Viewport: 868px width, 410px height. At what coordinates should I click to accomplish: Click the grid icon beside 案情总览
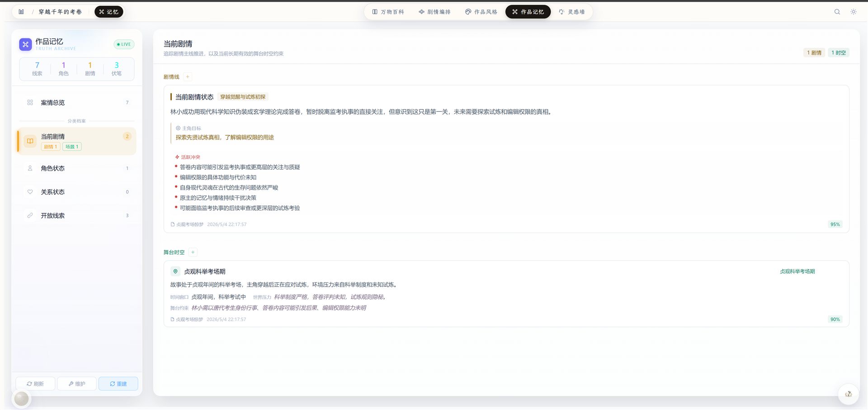pyautogui.click(x=30, y=103)
